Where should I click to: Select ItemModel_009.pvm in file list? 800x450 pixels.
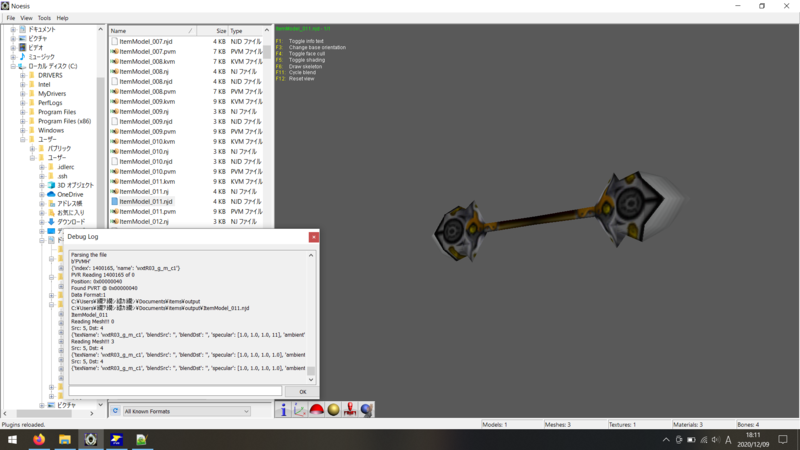click(x=147, y=132)
